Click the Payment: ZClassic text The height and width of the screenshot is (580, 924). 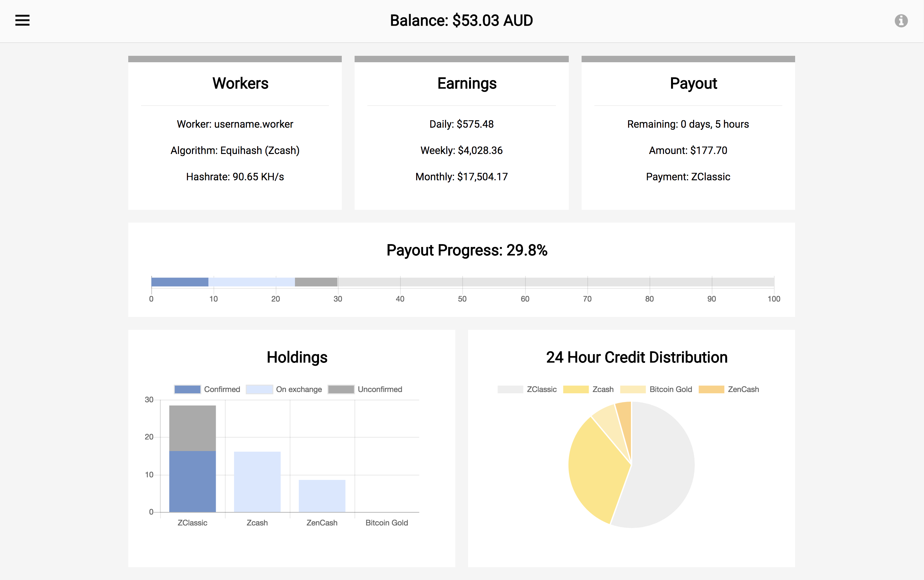tap(688, 177)
